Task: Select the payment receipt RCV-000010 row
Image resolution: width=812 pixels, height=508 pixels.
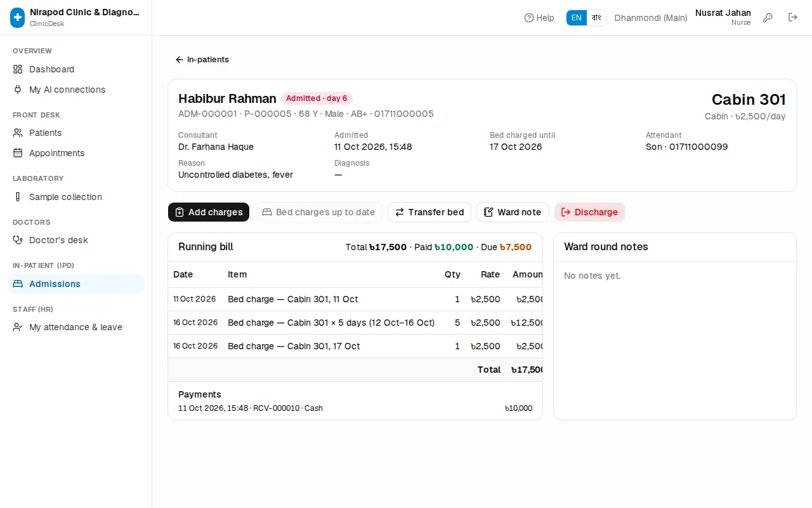Action: (355, 408)
